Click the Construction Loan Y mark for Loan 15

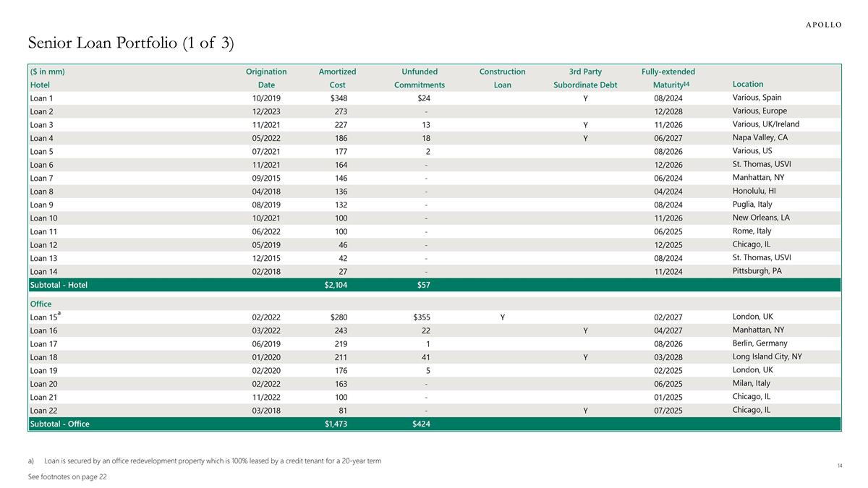(502, 317)
